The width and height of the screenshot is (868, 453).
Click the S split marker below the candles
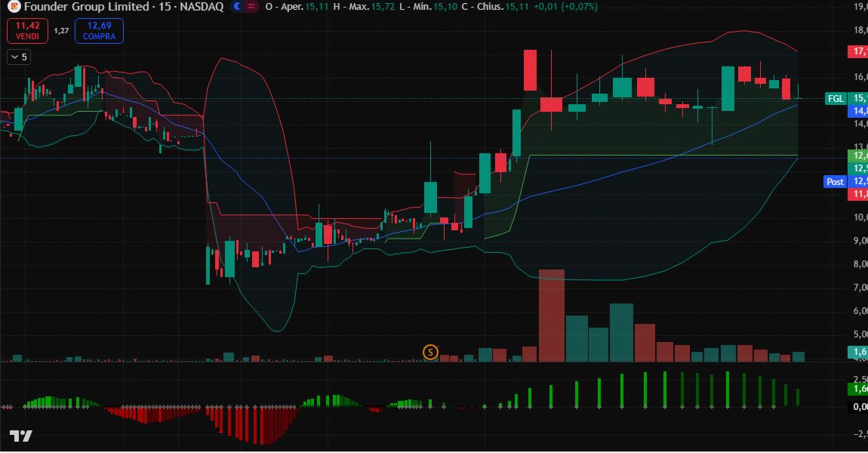coord(430,352)
